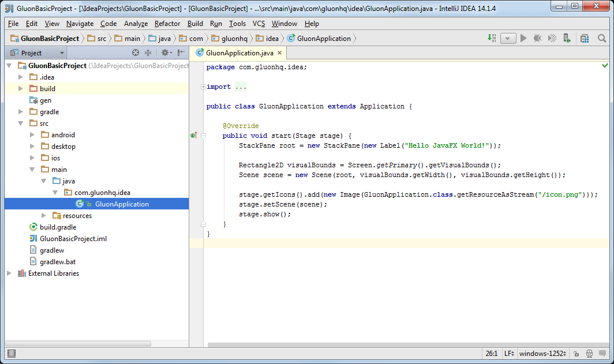Open the Project Structure icon
614x364 pixels.
tap(585, 38)
